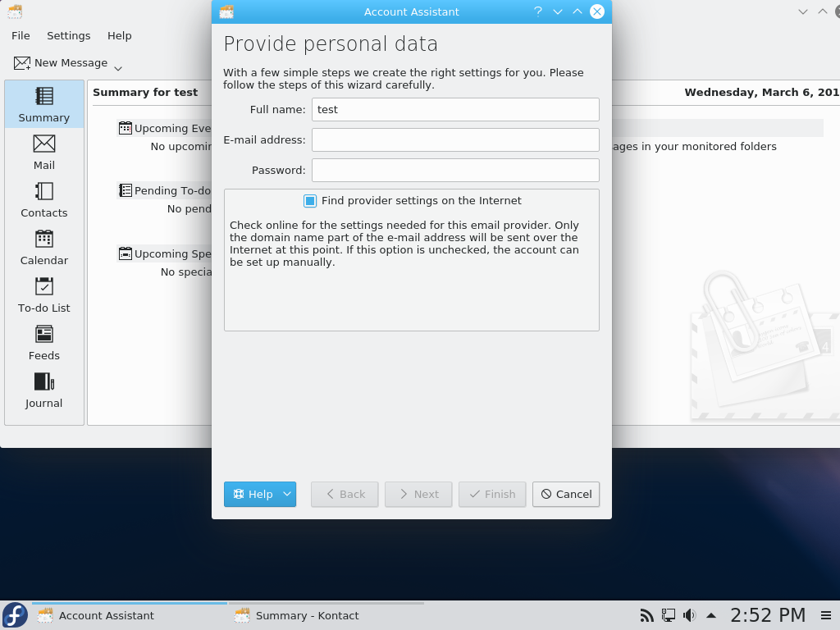Click the Kontact window icon at top-left

coord(15,11)
